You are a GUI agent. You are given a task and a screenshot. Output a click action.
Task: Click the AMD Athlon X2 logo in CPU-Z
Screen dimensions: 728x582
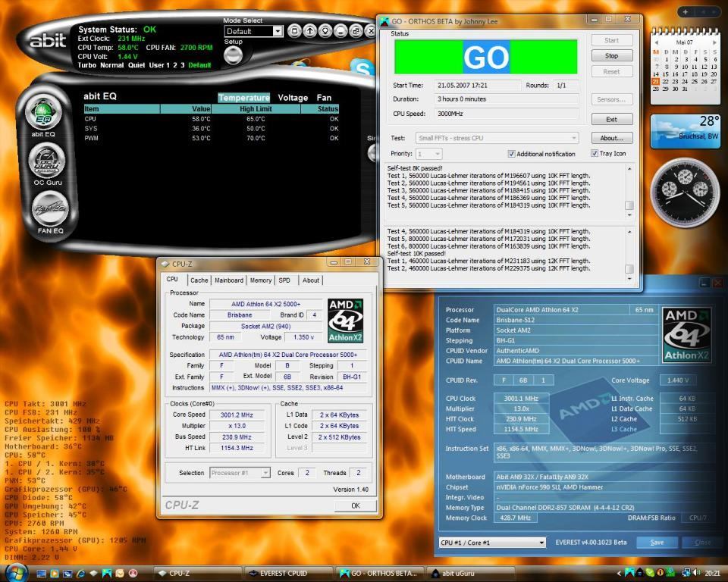pyautogui.click(x=345, y=321)
